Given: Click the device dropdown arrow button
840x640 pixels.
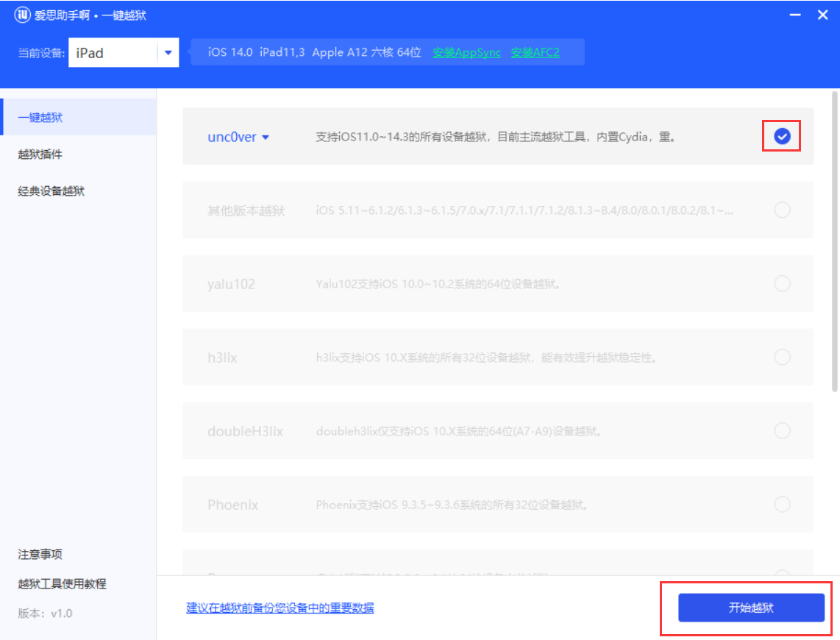Looking at the screenshot, I should pyautogui.click(x=168, y=52).
